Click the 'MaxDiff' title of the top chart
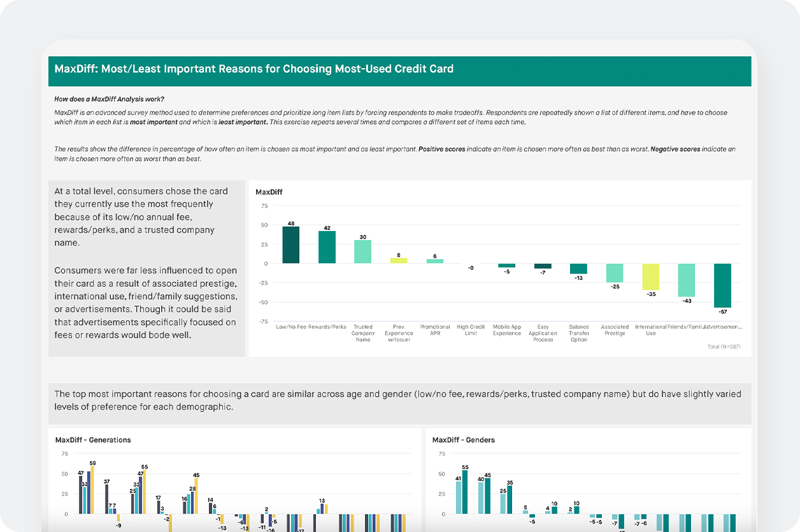 269,192
